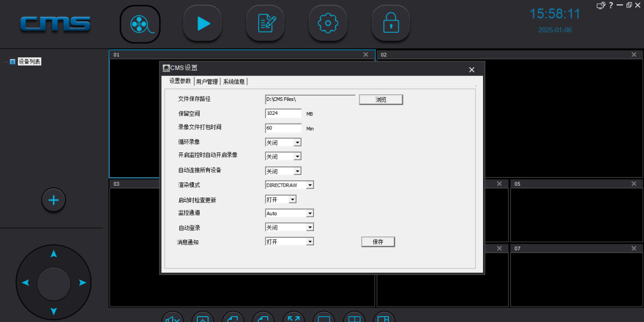Click the 浏览 browse button

tap(380, 100)
